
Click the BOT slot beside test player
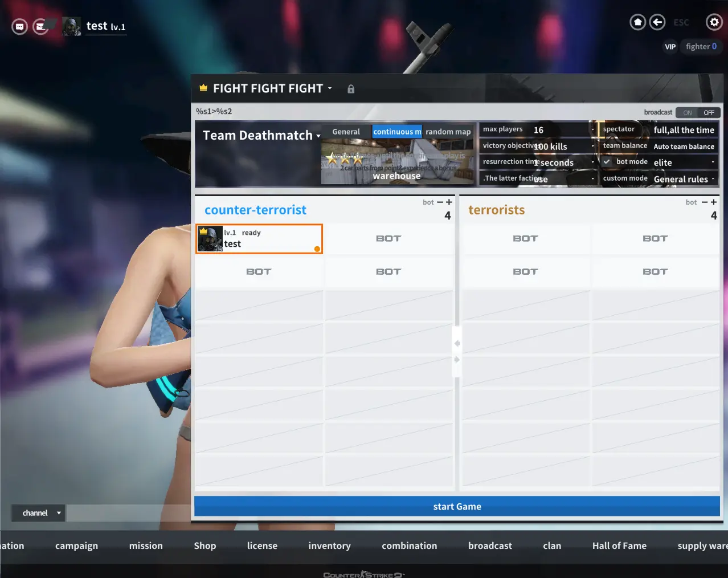[x=389, y=239]
